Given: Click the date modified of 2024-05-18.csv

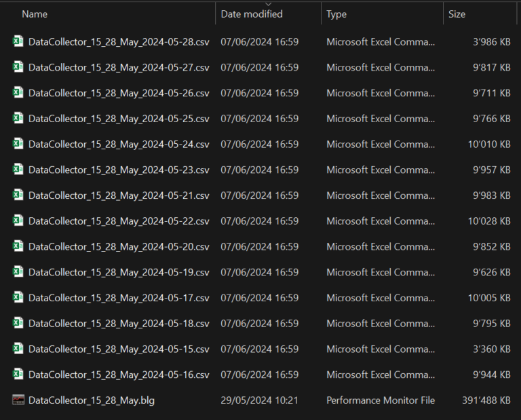Looking at the screenshot, I should click(x=259, y=324).
